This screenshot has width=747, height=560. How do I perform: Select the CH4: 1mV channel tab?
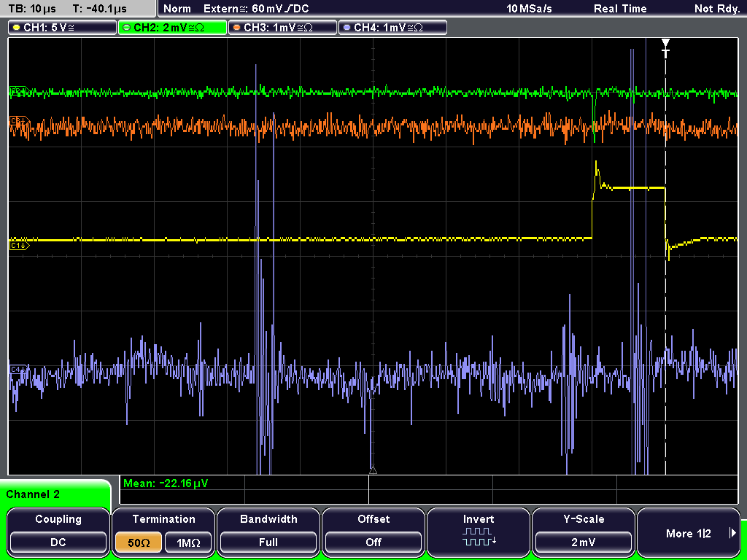pos(392,28)
